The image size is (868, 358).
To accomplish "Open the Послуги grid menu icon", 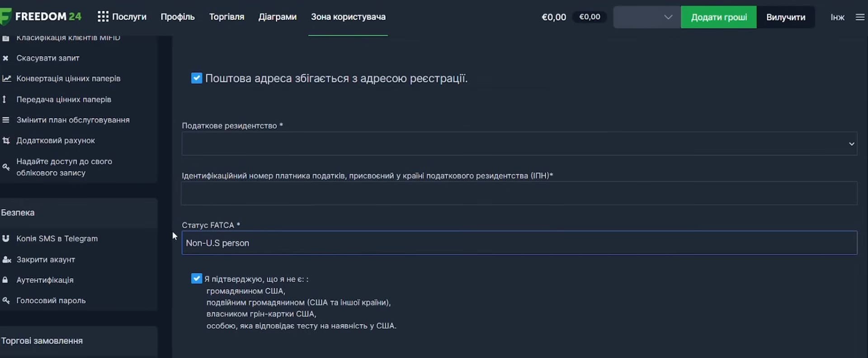I will (103, 17).
